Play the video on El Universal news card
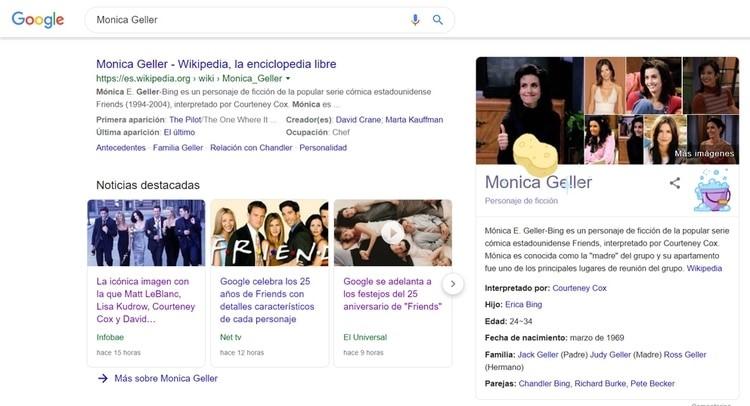This screenshot has width=750, height=406. [393, 233]
